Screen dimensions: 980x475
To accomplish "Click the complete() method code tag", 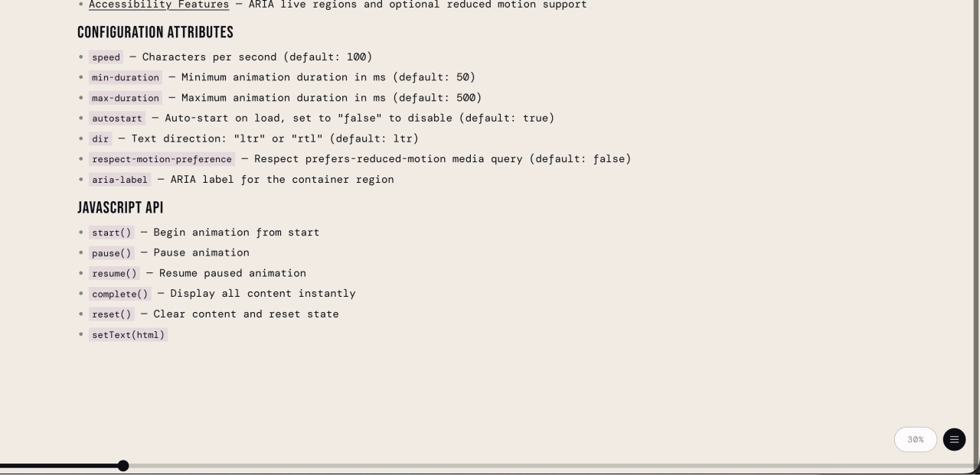I will [x=120, y=294].
